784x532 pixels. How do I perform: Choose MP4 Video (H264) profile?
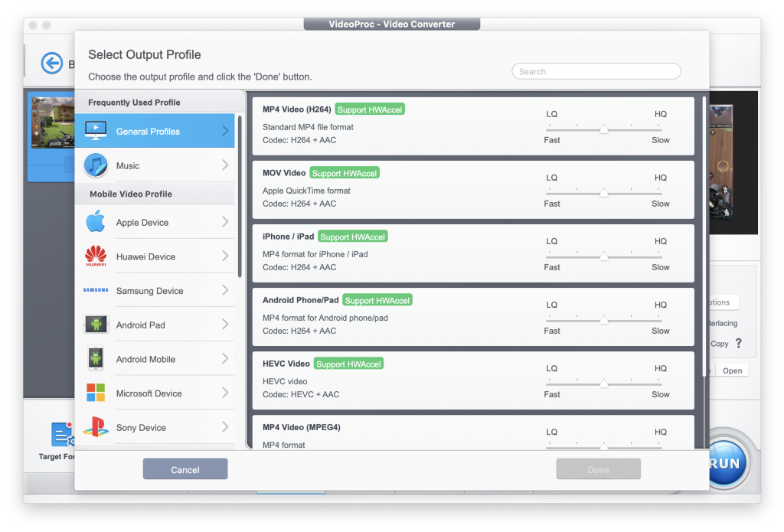[x=473, y=126]
